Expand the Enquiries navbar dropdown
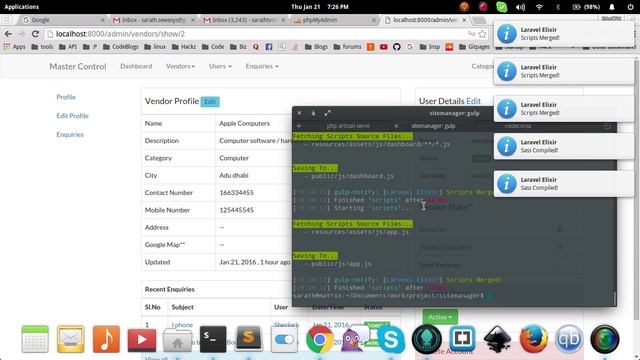 pyautogui.click(x=262, y=66)
